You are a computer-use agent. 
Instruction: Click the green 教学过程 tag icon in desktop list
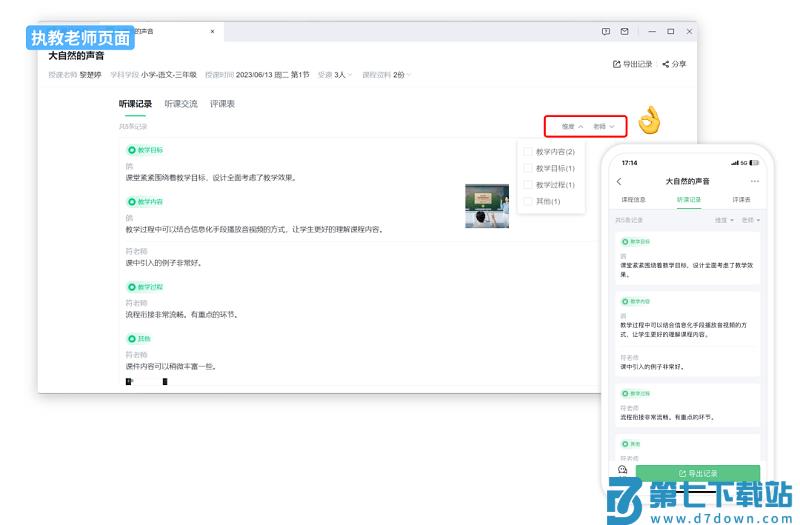point(132,287)
